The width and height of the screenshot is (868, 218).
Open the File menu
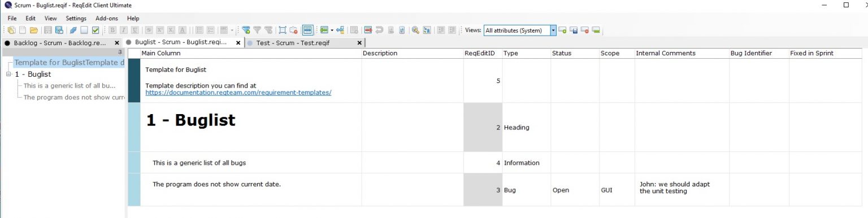pos(12,19)
